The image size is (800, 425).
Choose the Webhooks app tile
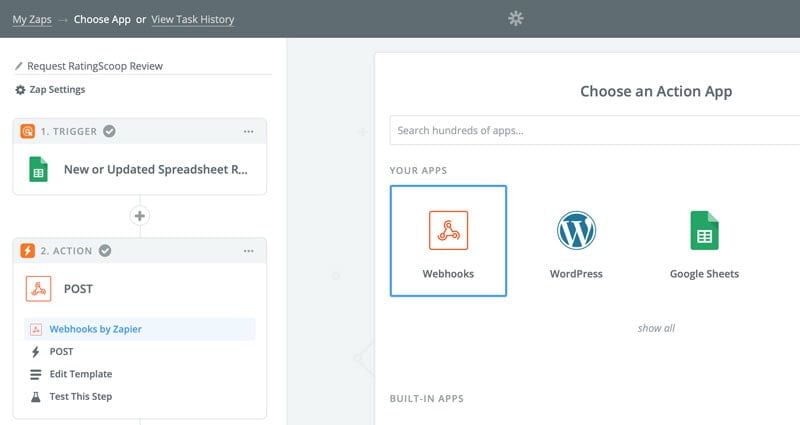point(448,241)
